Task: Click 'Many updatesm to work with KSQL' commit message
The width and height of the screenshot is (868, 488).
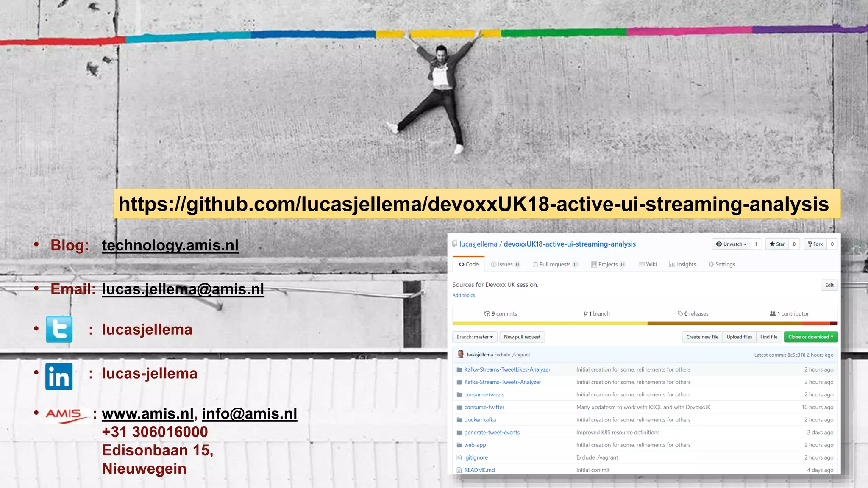Action: (x=643, y=407)
